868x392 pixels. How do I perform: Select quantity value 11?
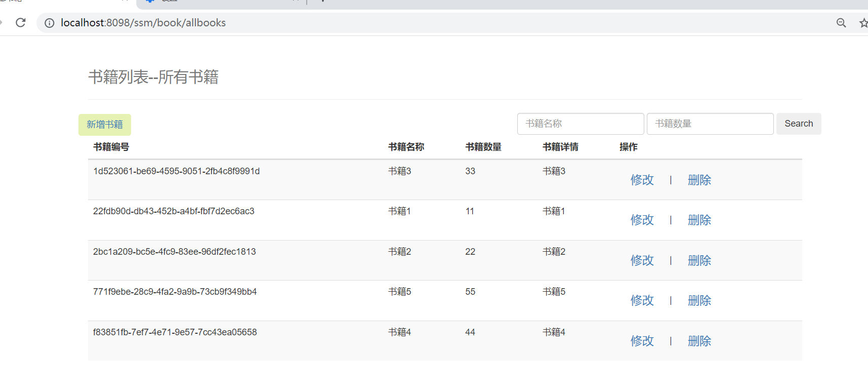[x=470, y=211]
